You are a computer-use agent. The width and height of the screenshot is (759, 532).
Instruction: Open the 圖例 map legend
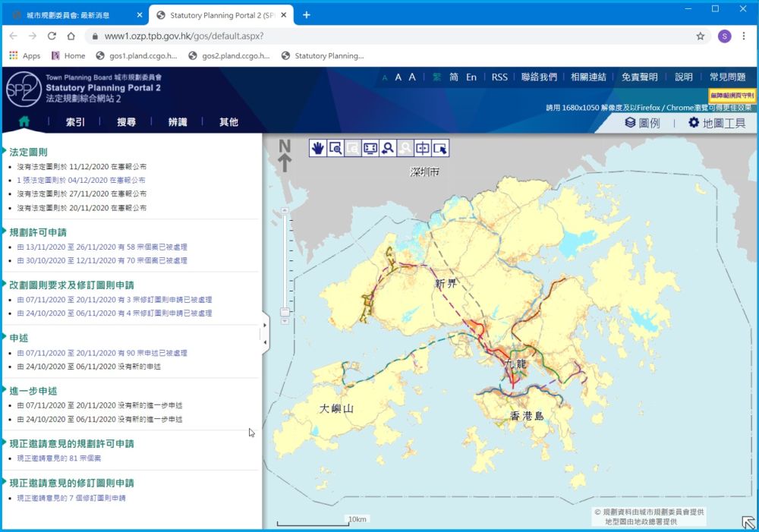(x=649, y=122)
